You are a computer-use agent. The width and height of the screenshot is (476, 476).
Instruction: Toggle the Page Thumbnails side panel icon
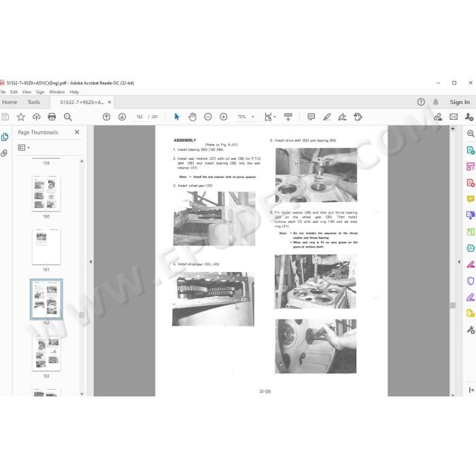[x=5, y=137]
